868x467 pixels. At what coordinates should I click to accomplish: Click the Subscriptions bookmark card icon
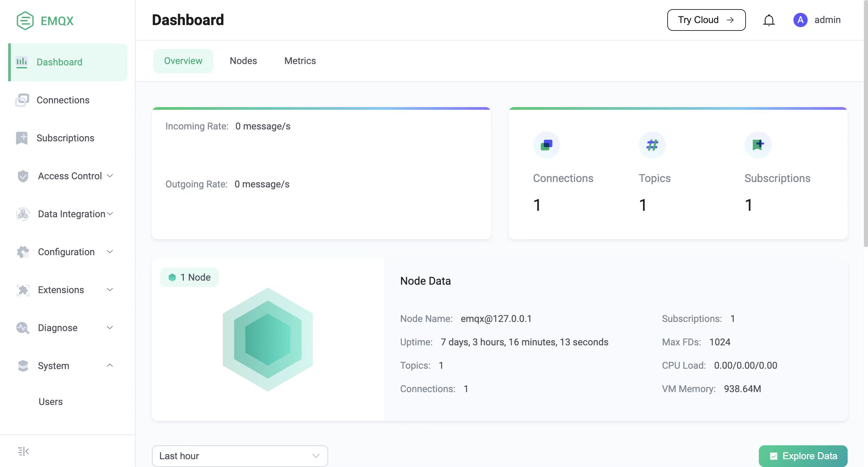click(758, 145)
